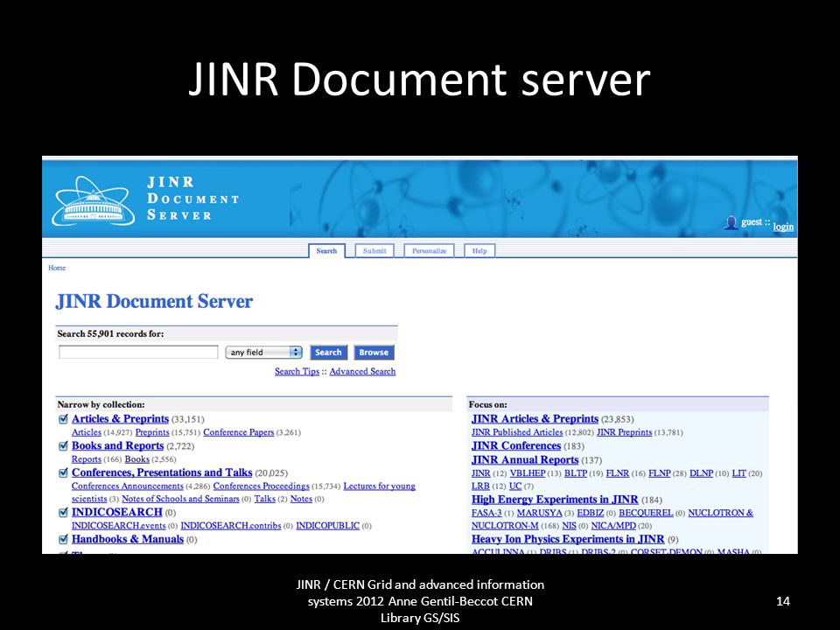Open the Preprints sub-collection
This screenshot has width=840, height=630.
[152, 432]
